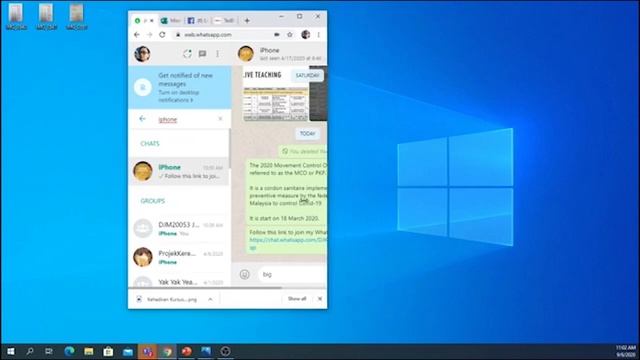Turn on desktop notifications link
Viewport: 640px width, 360px height.
(179, 96)
